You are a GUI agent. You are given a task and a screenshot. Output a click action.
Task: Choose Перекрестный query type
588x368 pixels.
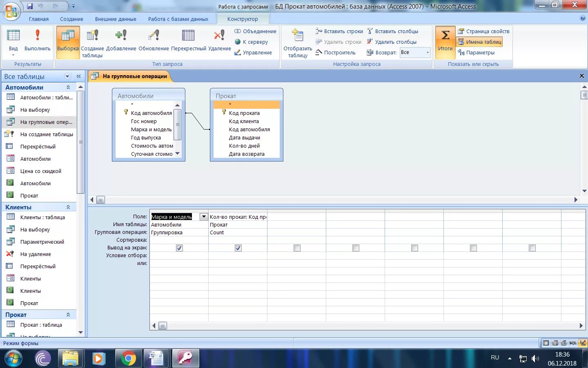pyautogui.click(x=189, y=41)
